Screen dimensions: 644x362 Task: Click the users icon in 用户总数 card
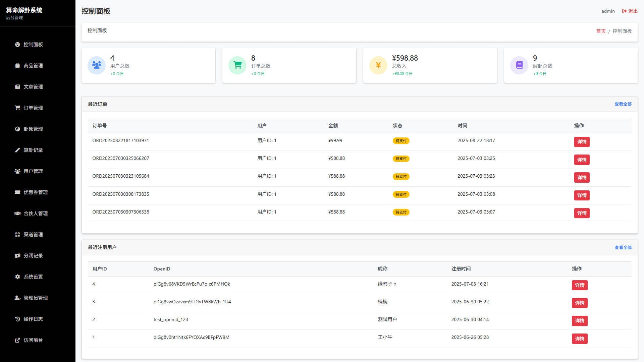[x=97, y=65]
